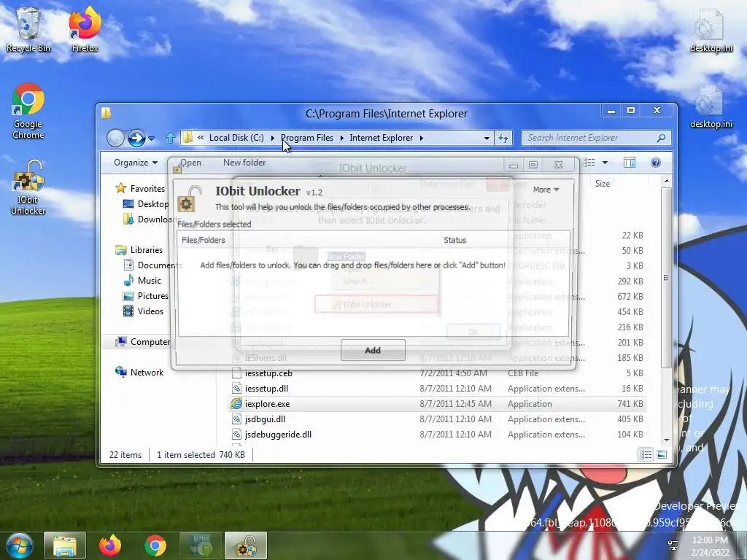The width and height of the screenshot is (747, 560).
Task: Open the change view options dropdown arrow
Action: (x=605, y=163)
